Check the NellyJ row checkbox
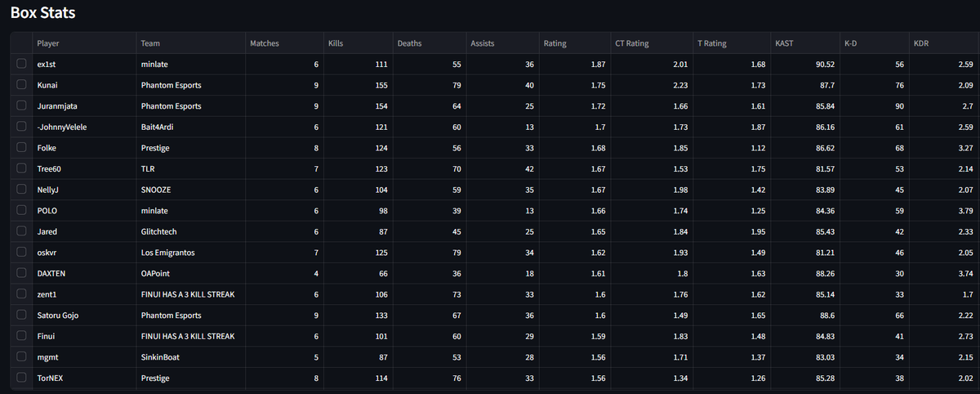The width and height of the screenshot is (980, 394). coord(20,190)
